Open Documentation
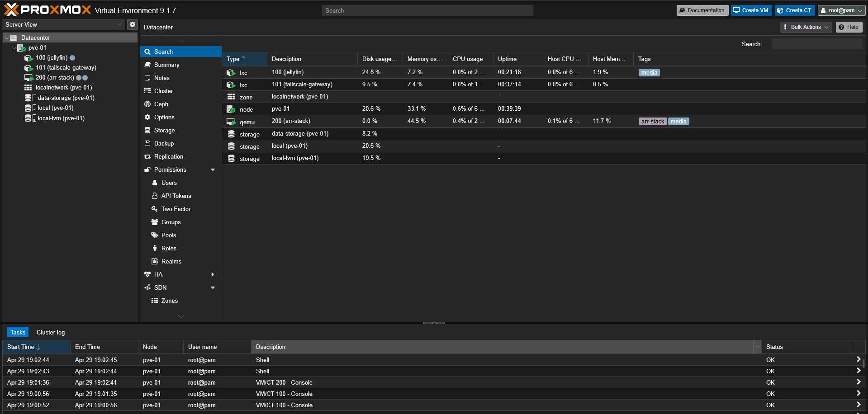868x414 pixels. click(702, 10)
